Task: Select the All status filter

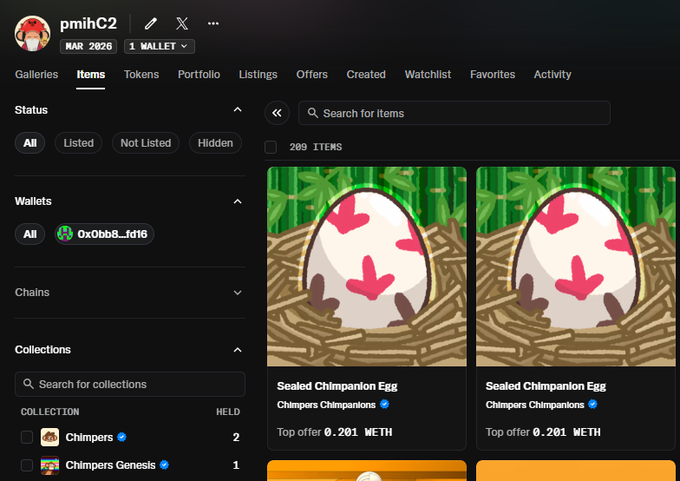Action: click(30, 143)
